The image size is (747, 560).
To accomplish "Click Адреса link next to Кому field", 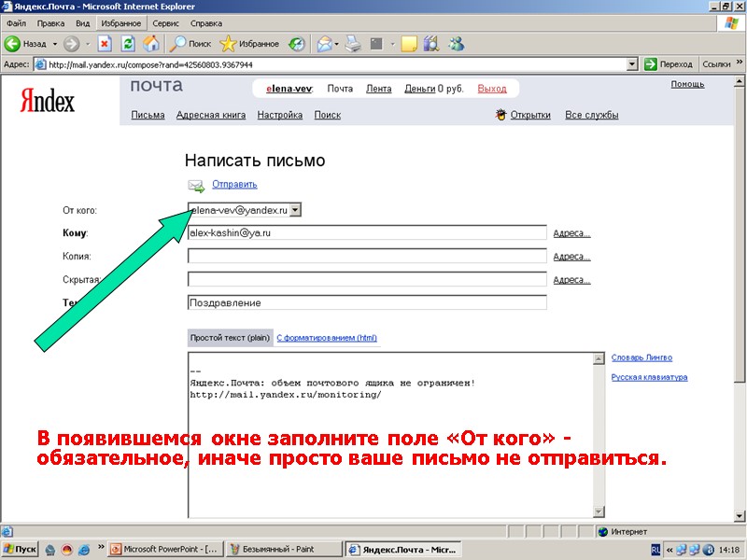I will [x=571, y=233].
